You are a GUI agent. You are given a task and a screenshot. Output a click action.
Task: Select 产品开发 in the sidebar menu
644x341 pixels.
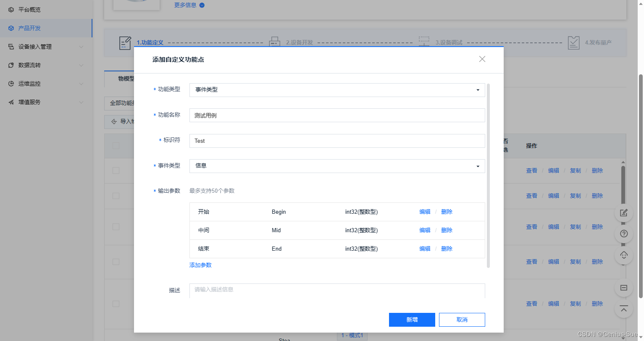(x=46, y=28)
